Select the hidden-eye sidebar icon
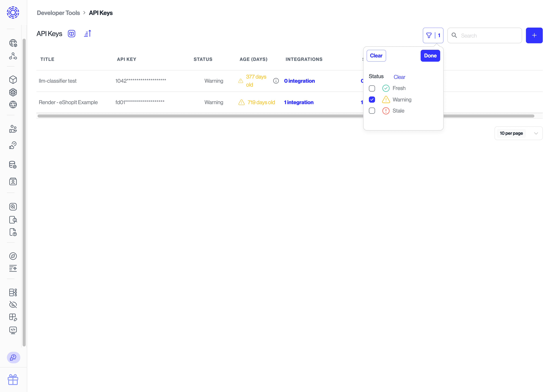 [13, 305]
